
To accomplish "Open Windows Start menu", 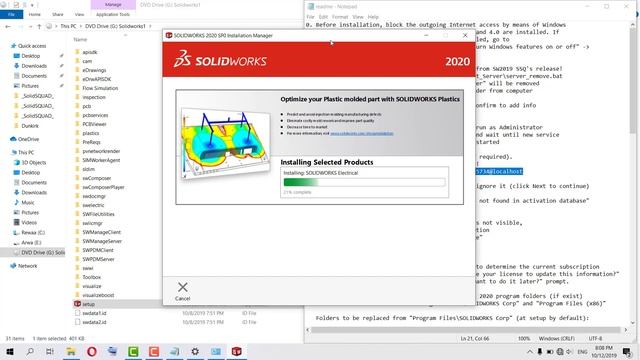I will (9, 351).
